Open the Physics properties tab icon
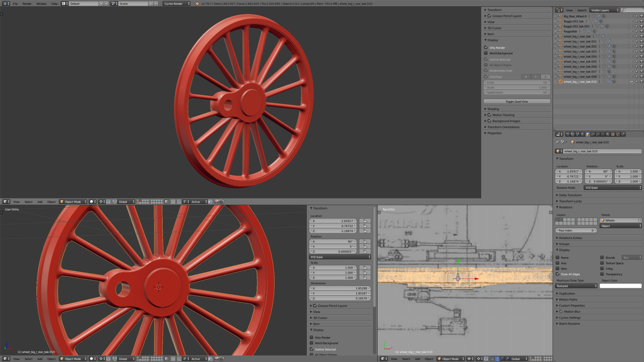The width and height of the screenshot is (644, 362). 623,134
